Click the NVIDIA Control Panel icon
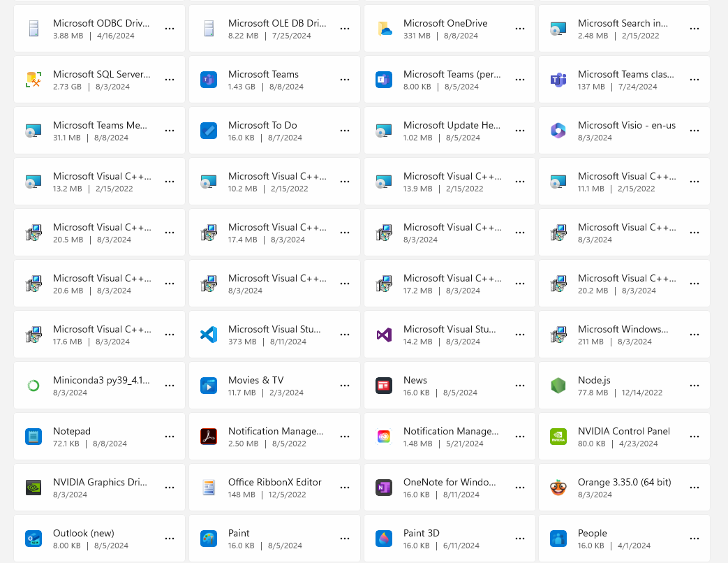The width and height of the screenshot is (728, 563). pyautogui.click(x=558, y=437)
